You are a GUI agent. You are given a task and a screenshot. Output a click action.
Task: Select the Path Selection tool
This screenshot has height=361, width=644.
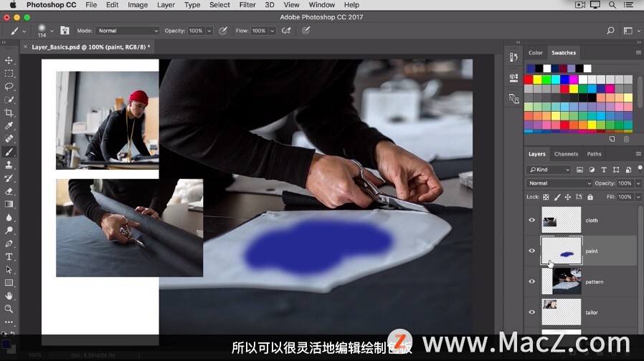(9, 269)
